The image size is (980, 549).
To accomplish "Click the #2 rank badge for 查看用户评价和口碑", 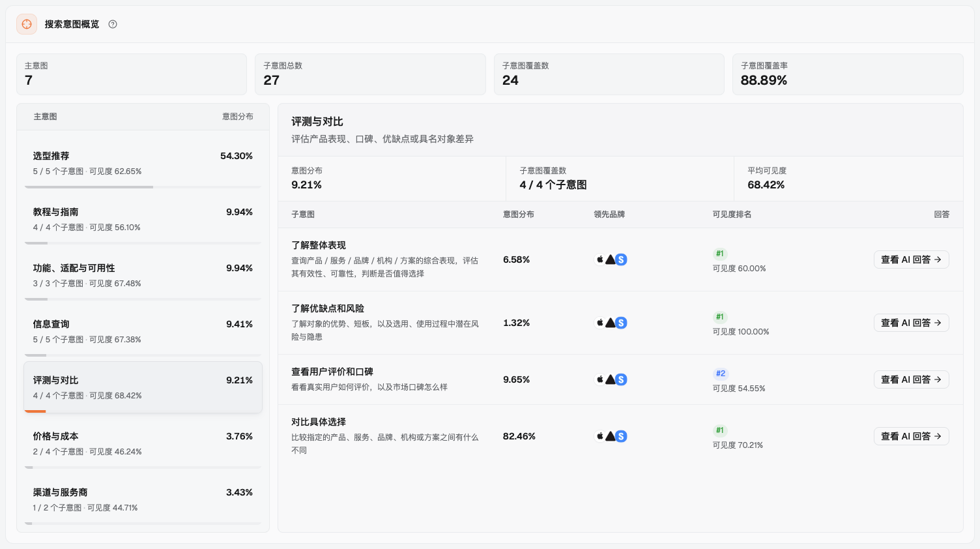I will (721, 374).
